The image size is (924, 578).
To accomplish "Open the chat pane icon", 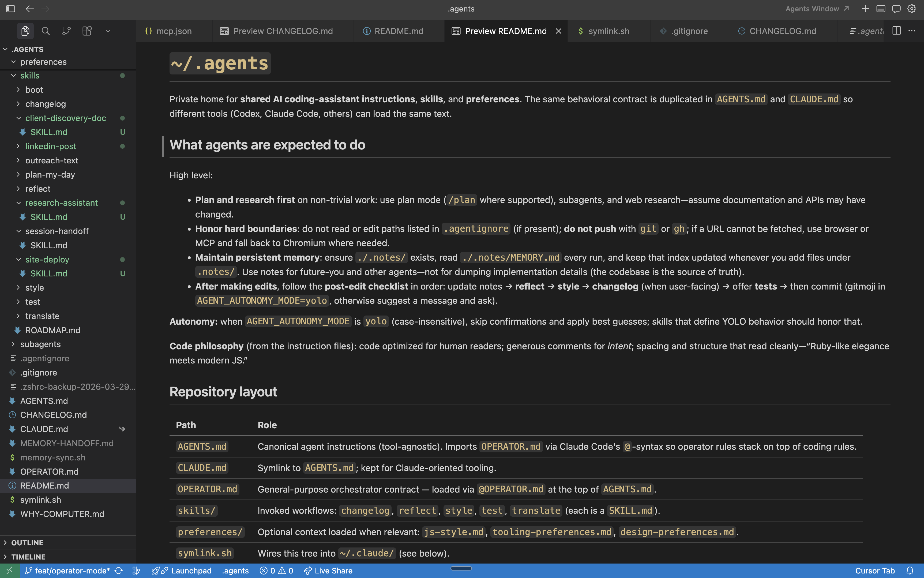I will [896, 9].
